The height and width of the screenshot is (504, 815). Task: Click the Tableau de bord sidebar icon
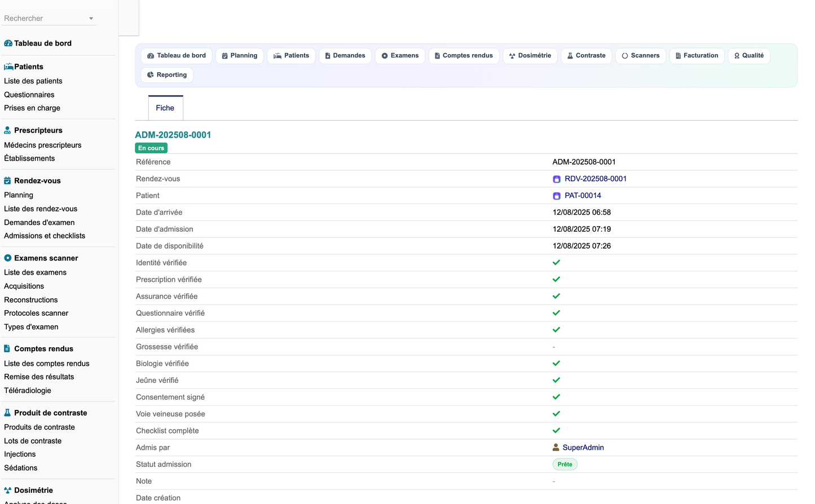8,43
